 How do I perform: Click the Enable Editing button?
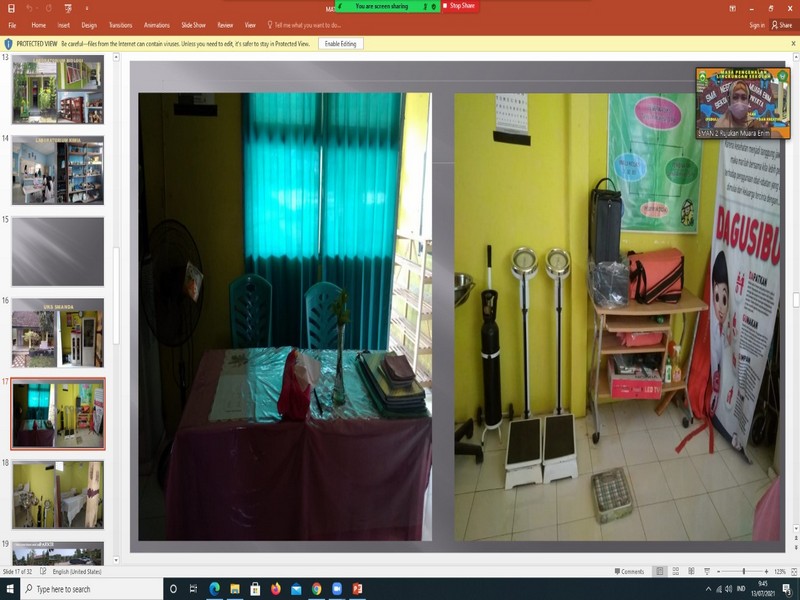[x=341, y=44]
